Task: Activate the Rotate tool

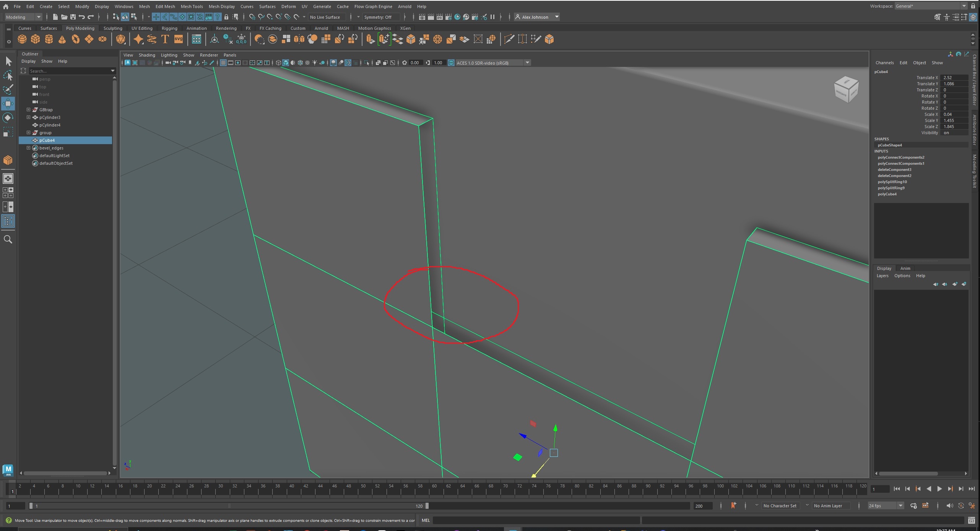Action: click(8, 118)
